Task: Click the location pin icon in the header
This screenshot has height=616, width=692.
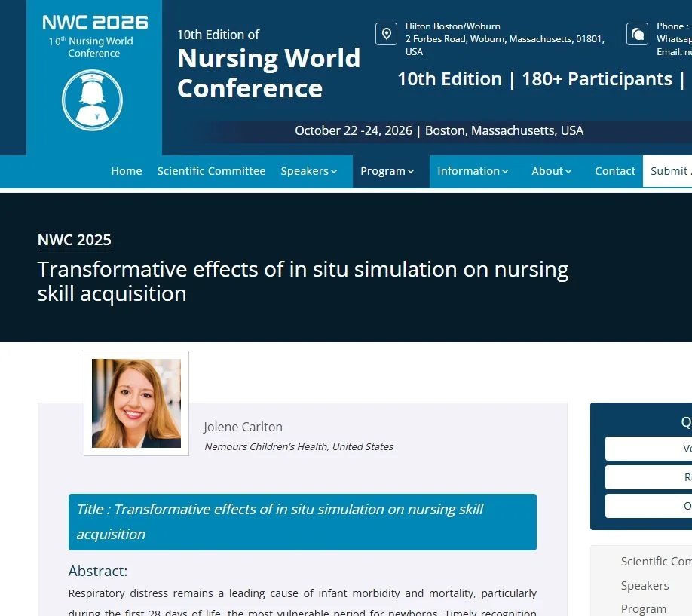Action: click(386, 34)
